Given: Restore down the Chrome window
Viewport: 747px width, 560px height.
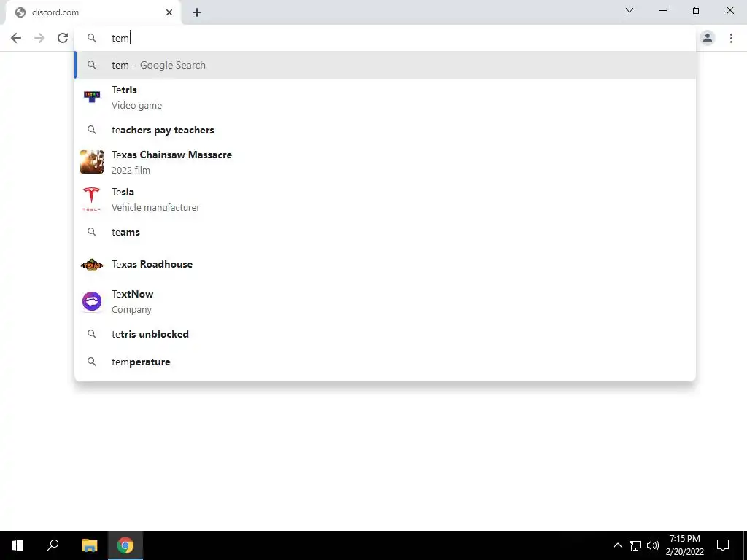Looking at the screenshot, I should point(697,10).
